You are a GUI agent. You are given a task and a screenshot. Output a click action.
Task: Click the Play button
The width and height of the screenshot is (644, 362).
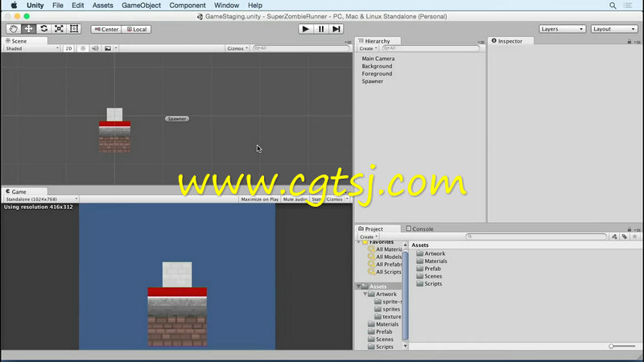[305, 29]
